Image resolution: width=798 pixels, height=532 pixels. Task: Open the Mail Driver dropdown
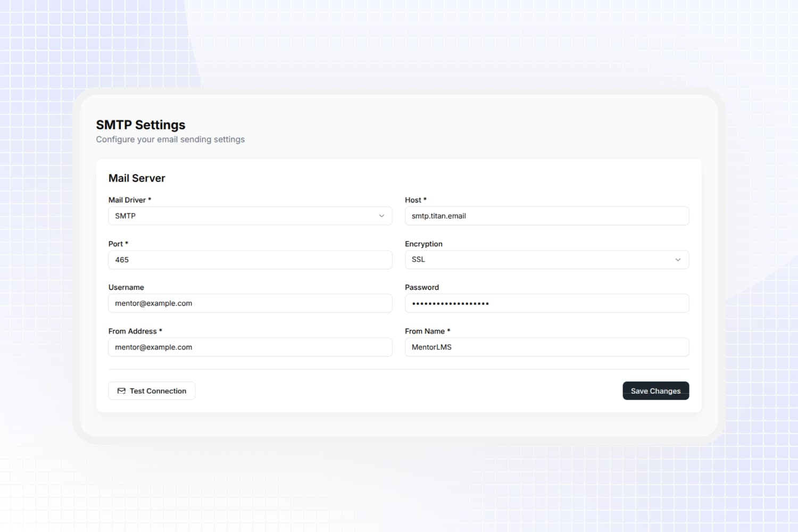tap(250, 216)
